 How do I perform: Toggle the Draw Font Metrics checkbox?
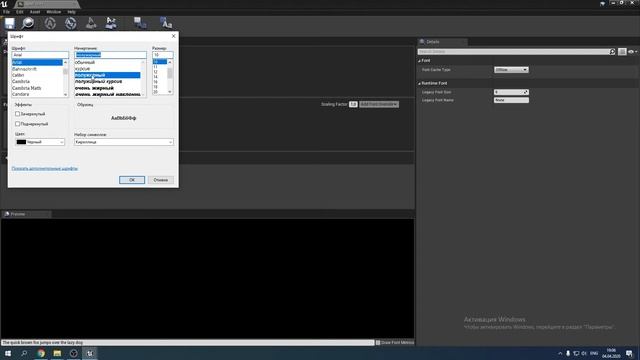378,342
